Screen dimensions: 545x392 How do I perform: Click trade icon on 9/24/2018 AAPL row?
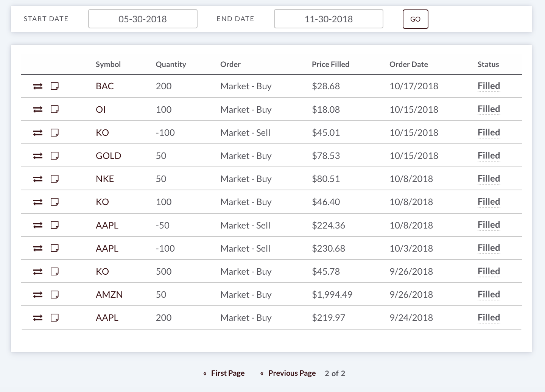[38, 318]
